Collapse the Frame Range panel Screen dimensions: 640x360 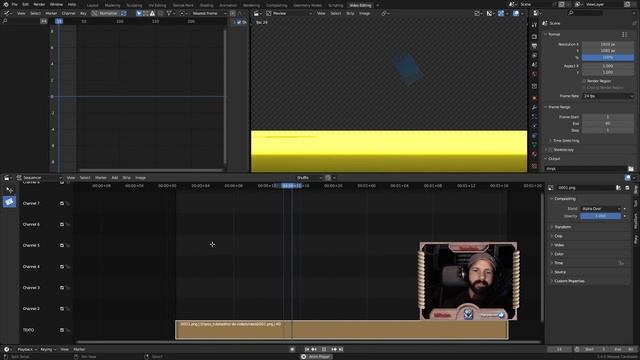pos(559,107)
